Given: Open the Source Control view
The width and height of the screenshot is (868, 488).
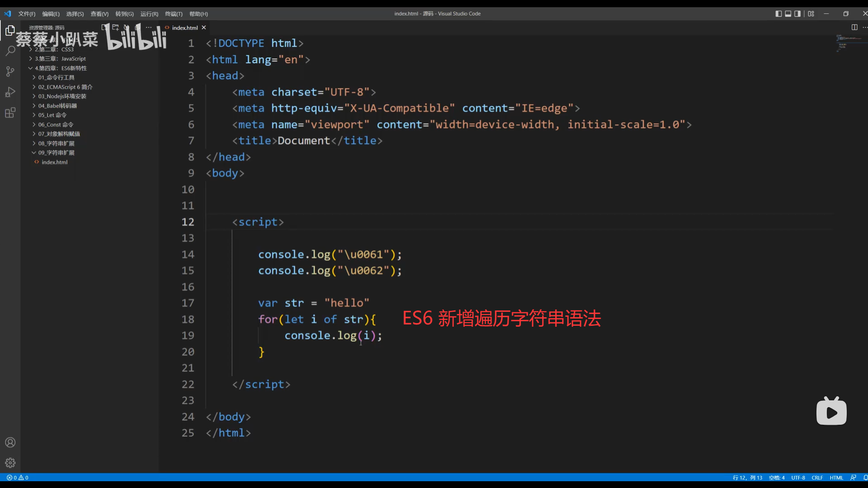Looking at the screenshot, I should 10,71.
